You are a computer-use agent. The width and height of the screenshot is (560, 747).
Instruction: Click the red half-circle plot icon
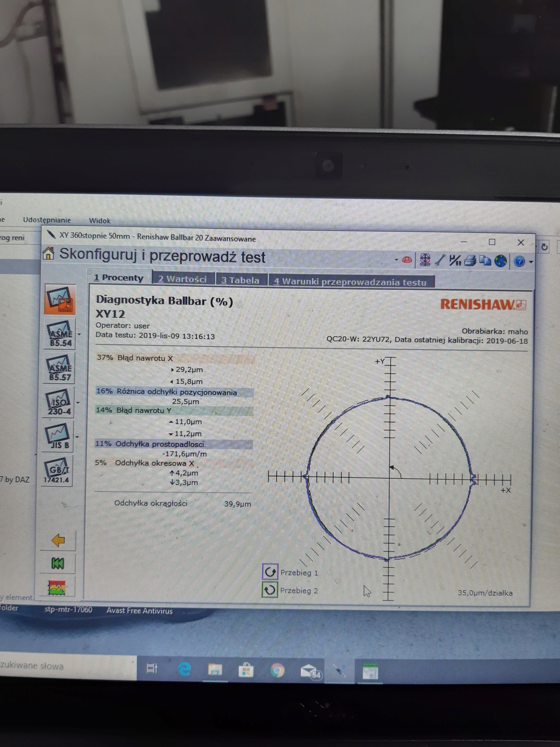point(407,260)
